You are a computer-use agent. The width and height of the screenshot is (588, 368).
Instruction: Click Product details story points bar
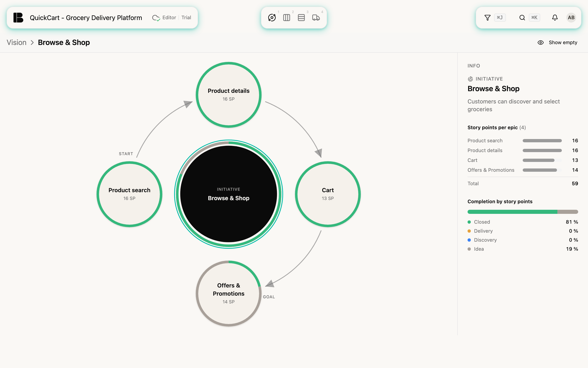[542, 150]
